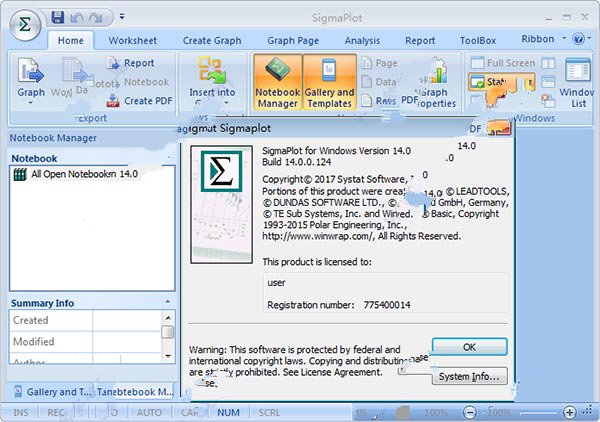Click Summary Info scrollbar down arrow

pos(168,356)
